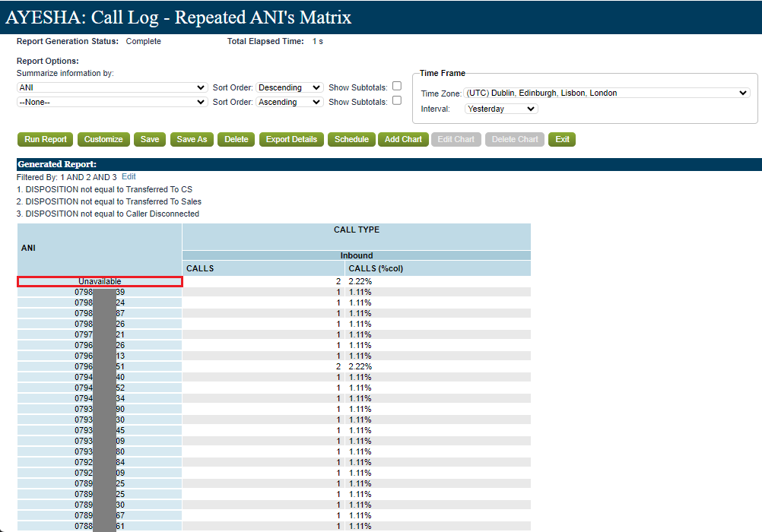Viewport: 762px width, 532px height.
Task: Click ANI row ending in 84
Action: tap(100, 462)
